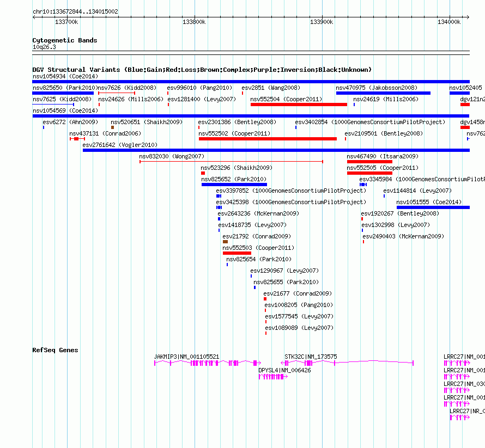Click the nsv1052405 variant label
The height and width of the screenshot is (448, 485).
pyautogui.click(x=465, y=88)
